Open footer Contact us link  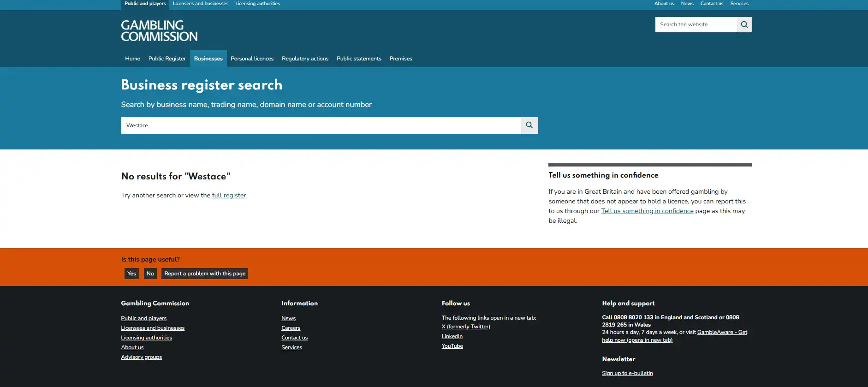coord(295,338)
